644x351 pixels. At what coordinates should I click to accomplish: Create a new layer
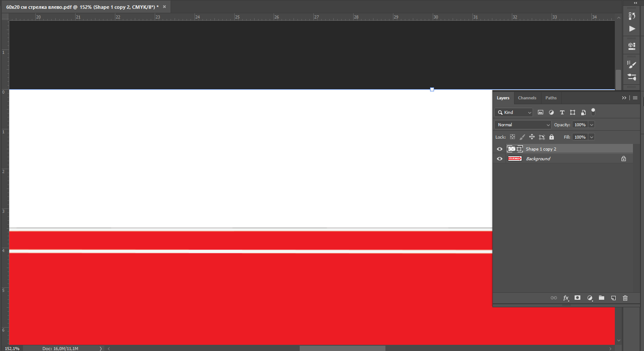coord(613,298)
